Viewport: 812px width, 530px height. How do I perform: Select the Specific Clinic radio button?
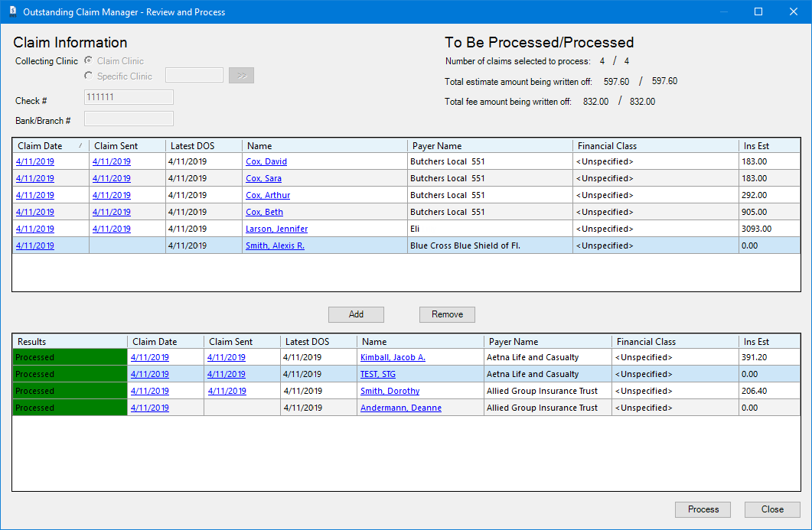pos(89,76)
